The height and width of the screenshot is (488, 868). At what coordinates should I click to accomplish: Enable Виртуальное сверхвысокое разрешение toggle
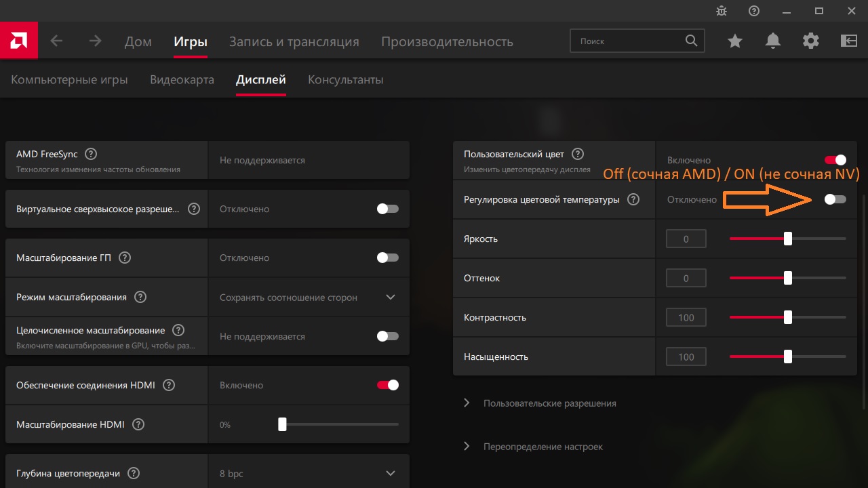click(x=388, y=209)
